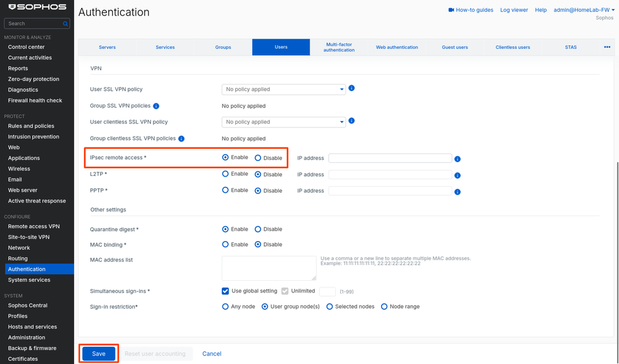Open User clientless SSL VPN policy dropdown
Image resolution: width=619 pixels, height=364 pixels.
coord(284,122)
